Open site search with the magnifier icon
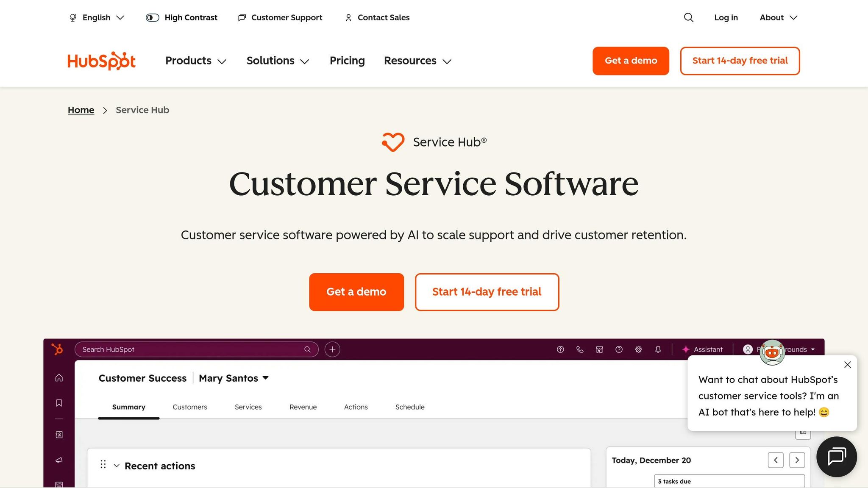 pos(688,17)
